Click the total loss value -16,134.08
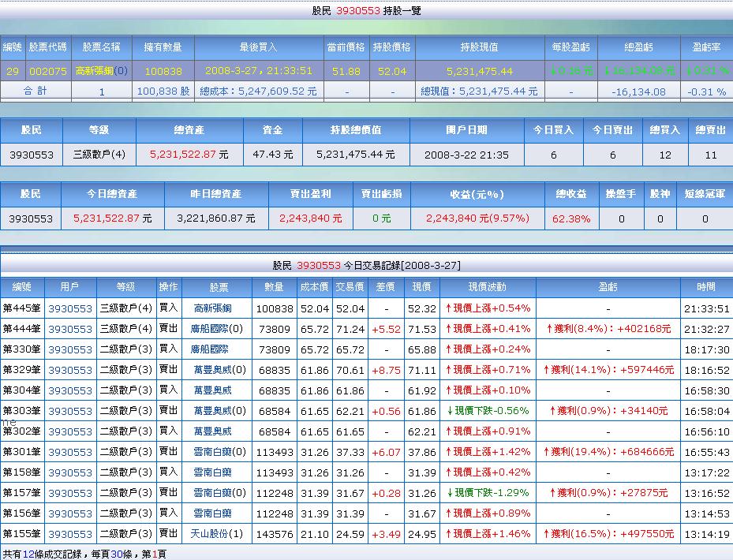 [x=638, y=91]
